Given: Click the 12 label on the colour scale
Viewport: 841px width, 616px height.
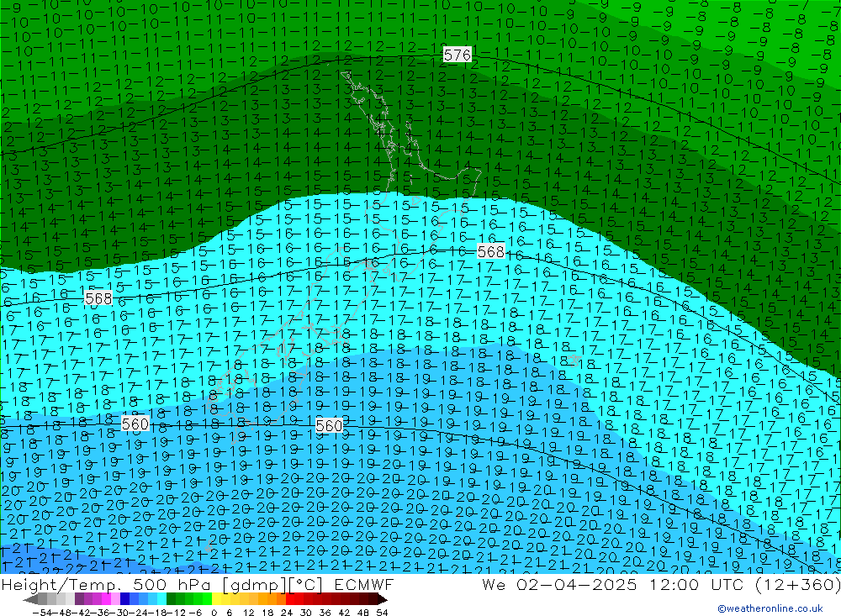Looking at the screenshot, I should pos(248,613).
